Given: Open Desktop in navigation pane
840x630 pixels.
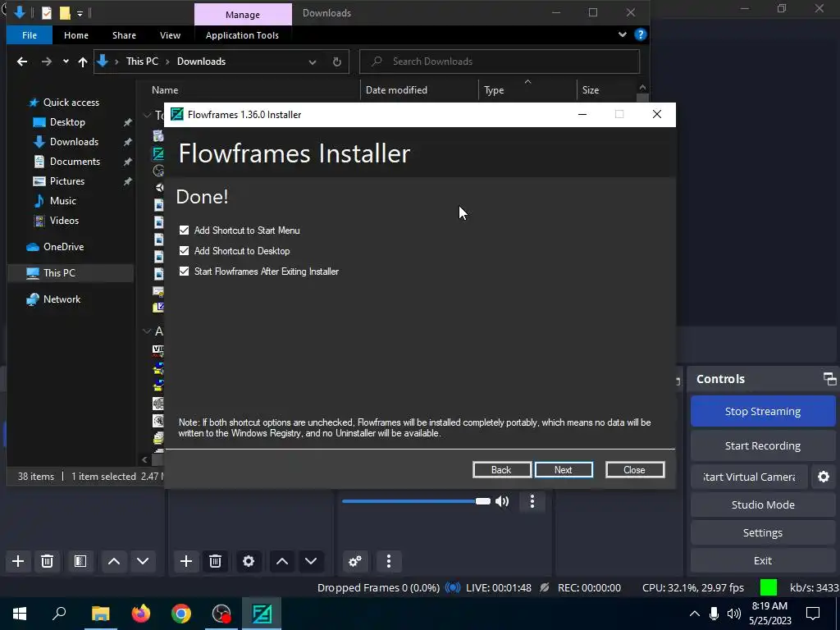Looking at the screenshot, I should (67, 122).
